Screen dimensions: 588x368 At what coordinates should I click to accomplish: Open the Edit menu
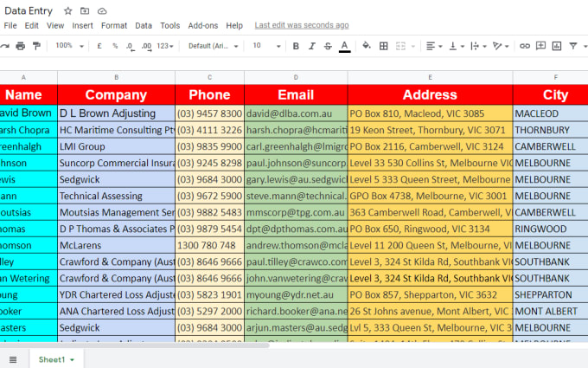click(x=31, y=25)
